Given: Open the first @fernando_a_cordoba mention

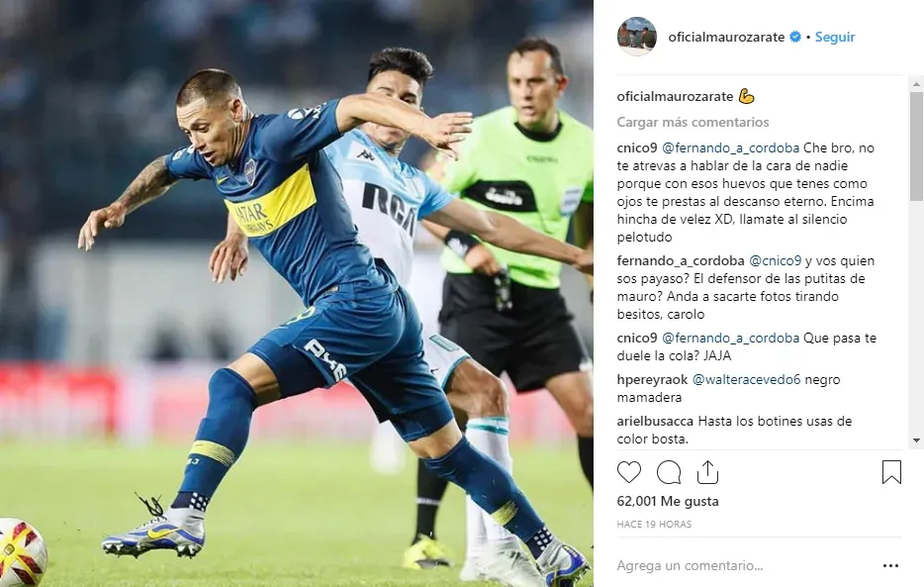Looking at the screenshot, I should (x=731, y=147).
